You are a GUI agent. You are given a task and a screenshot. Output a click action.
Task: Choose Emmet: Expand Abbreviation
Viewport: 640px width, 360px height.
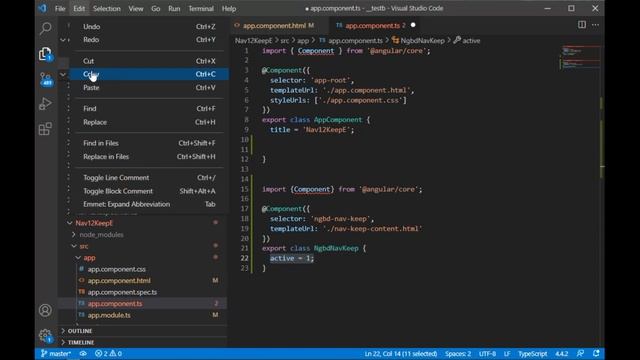tap(149, 204)
